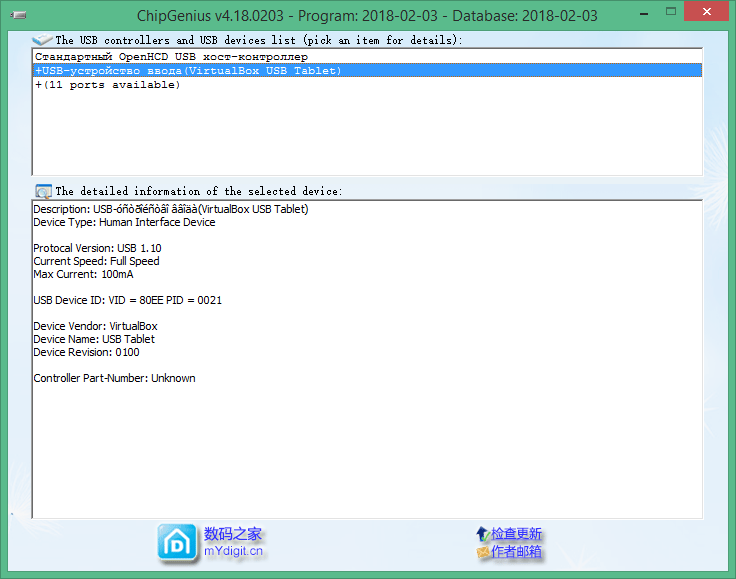Click the Controller Part-Number: Unknown line
This screenshot has height=579, width=736.
click(x=115, y=378)
